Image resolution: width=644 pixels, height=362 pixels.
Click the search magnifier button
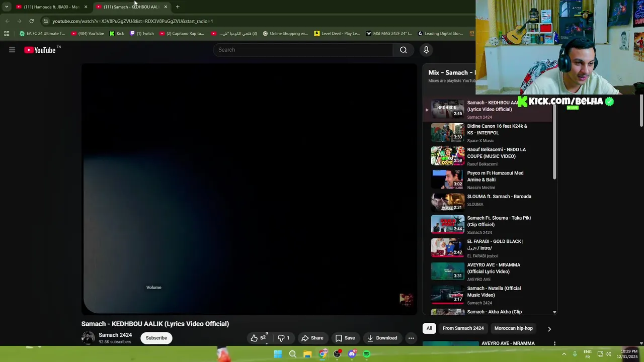coord(403,50)
